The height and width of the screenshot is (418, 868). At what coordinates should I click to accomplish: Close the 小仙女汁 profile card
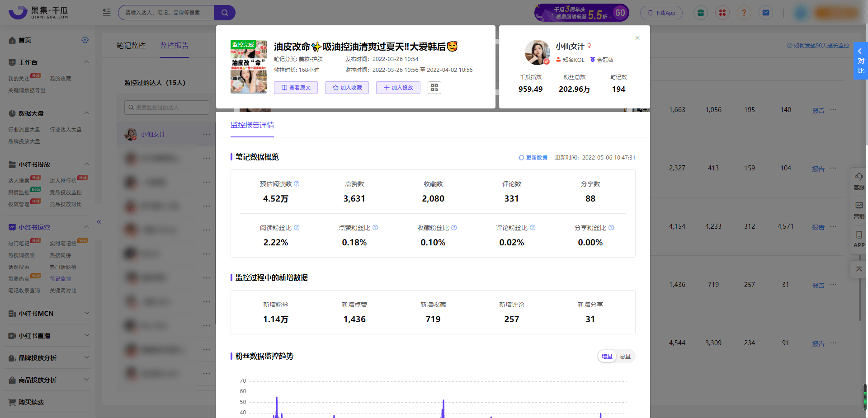(637, 38)
